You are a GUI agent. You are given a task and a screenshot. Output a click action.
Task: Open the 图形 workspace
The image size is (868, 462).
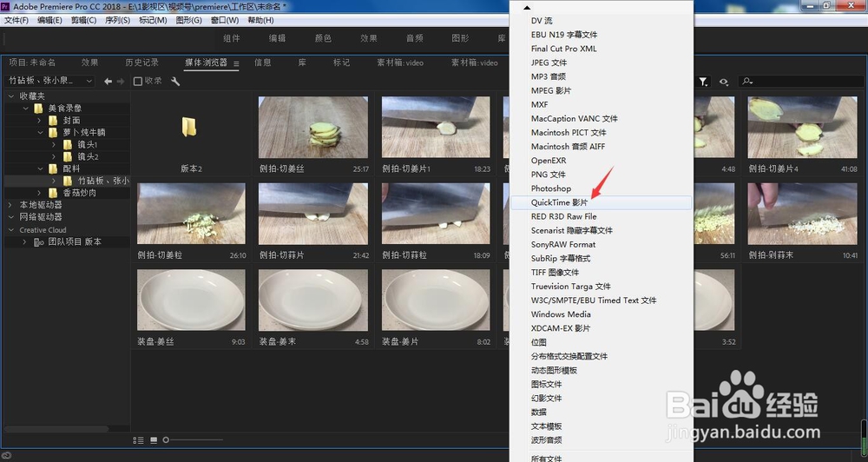[x=460, y=38]
